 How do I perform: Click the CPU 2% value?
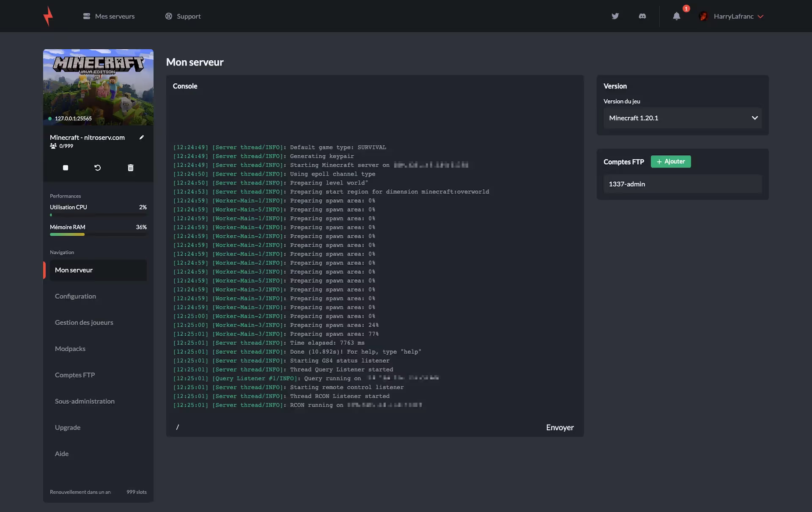click(x=143, y=207)
